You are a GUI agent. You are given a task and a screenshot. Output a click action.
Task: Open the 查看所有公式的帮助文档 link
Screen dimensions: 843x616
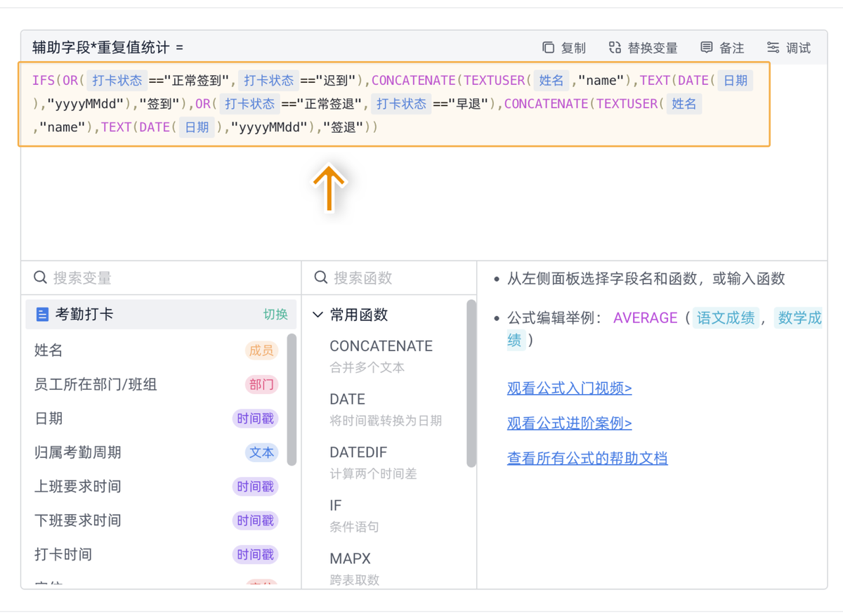587,459
